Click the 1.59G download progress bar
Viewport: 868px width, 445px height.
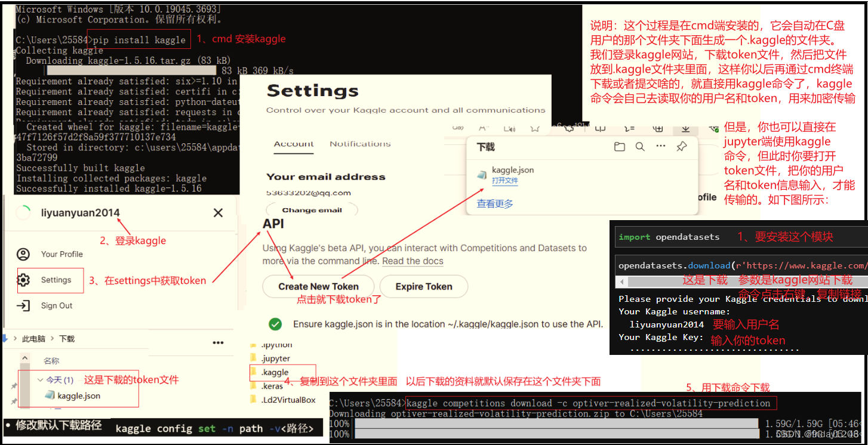coord(556,424)
